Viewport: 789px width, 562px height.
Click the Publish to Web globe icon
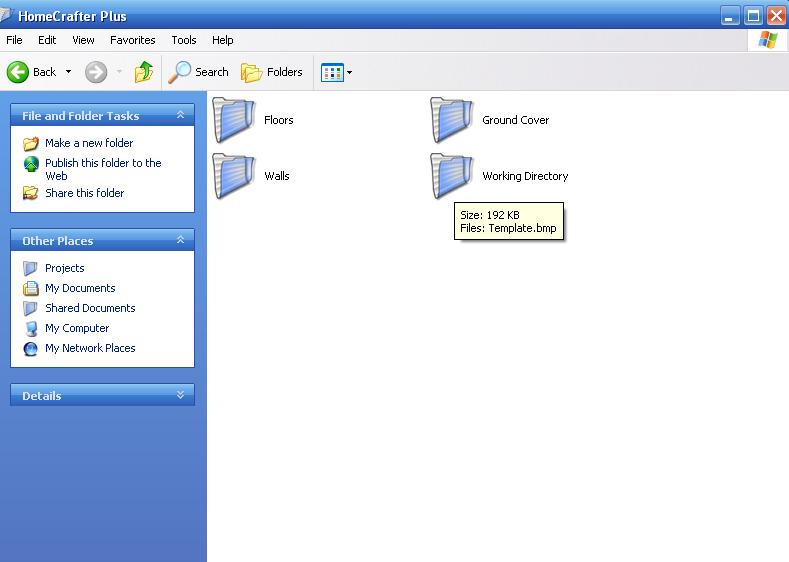point(31,164)
